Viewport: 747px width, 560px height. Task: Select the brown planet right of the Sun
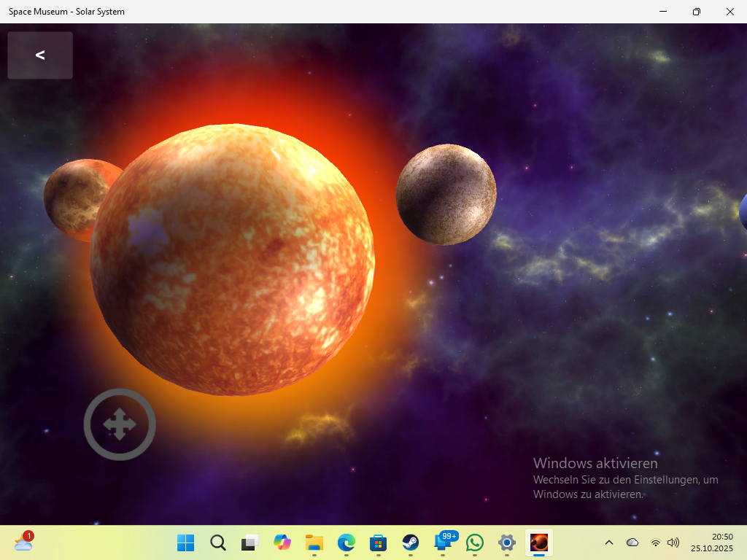point(446,195)
